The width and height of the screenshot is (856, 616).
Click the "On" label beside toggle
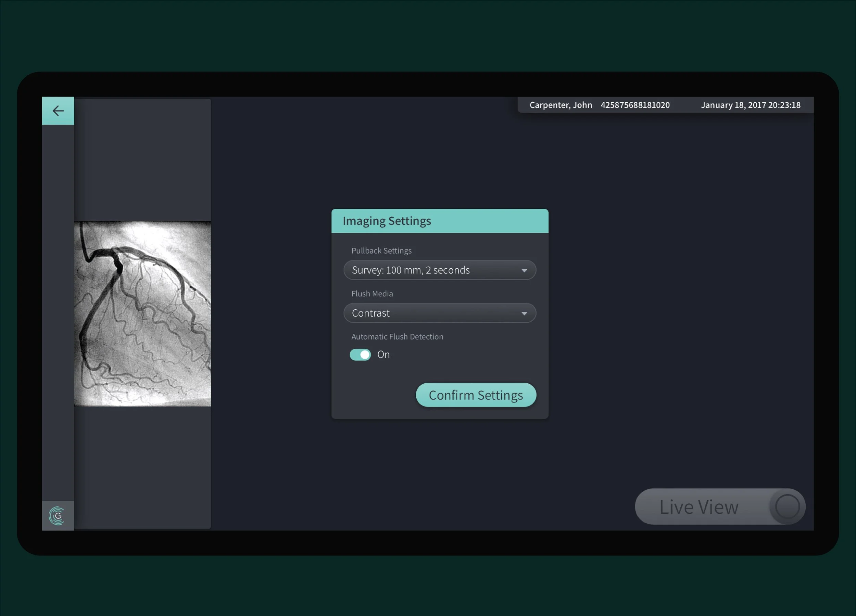tap(383, 355)
